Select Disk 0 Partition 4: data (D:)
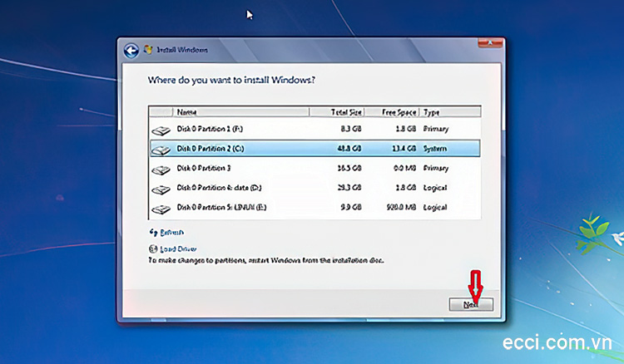 tap(314, 188)
